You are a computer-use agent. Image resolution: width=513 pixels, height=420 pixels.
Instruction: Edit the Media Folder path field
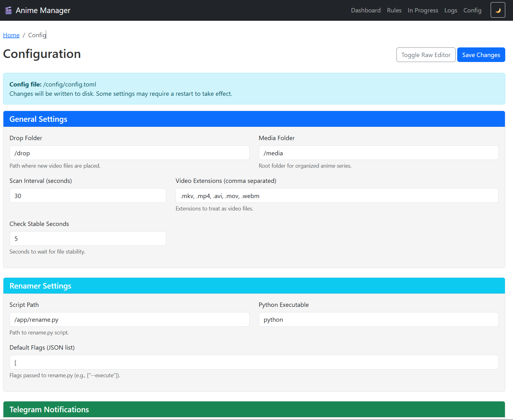[378, 153]
